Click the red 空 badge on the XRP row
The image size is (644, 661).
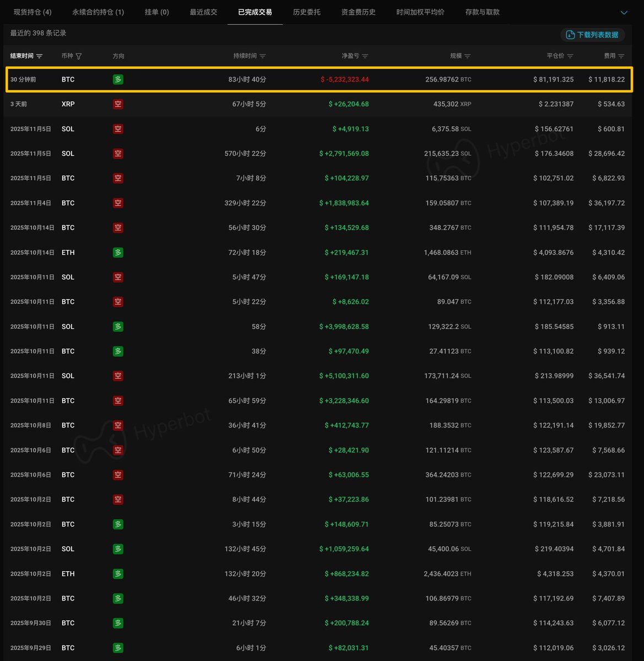(x=118, y=104)
